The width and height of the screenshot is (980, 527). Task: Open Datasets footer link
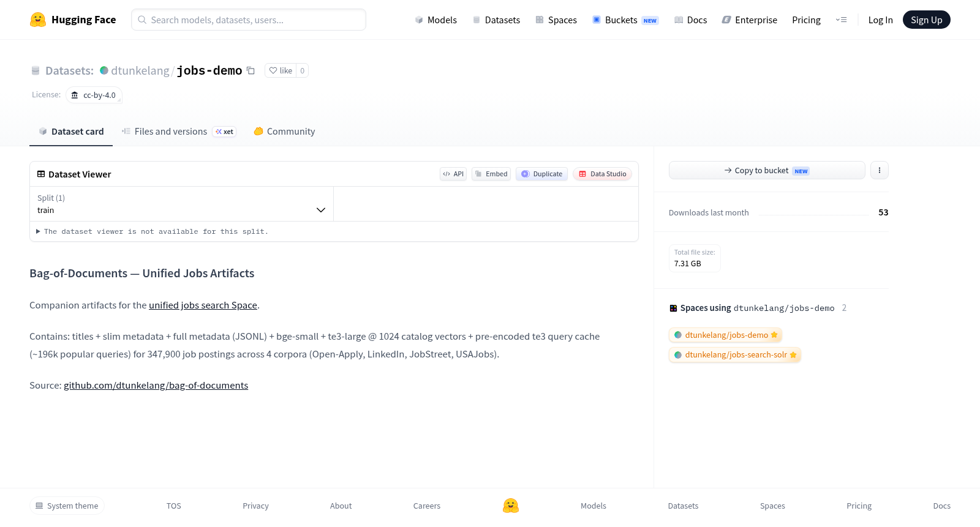point(683,506)
